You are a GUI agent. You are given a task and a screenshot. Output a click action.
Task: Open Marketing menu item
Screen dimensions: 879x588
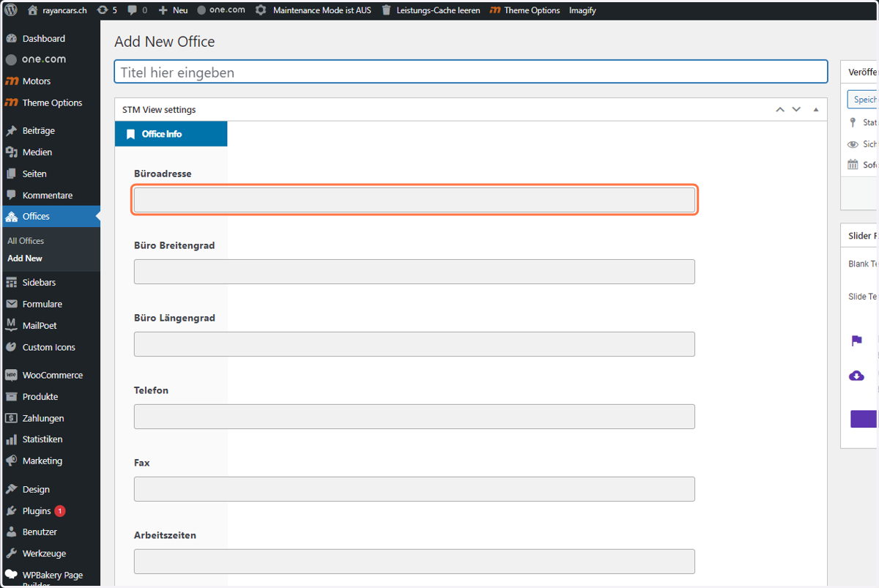[50, 461]
